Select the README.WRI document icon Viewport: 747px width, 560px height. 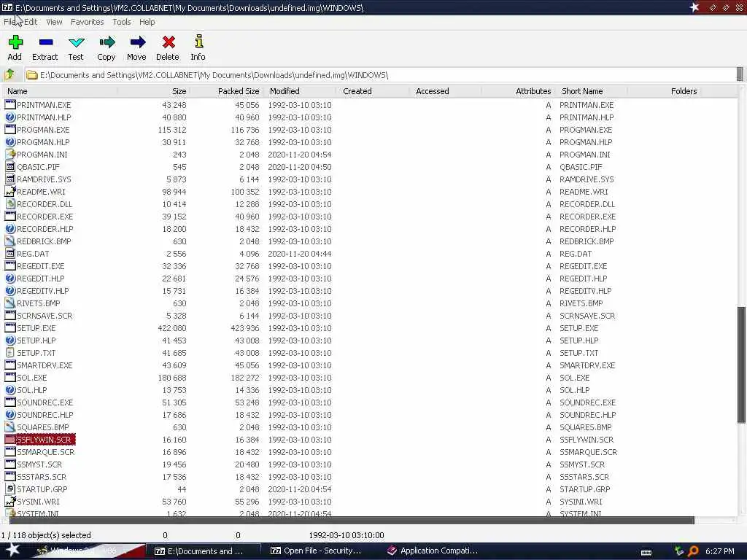pyautogui.click(x=10, y=192)
